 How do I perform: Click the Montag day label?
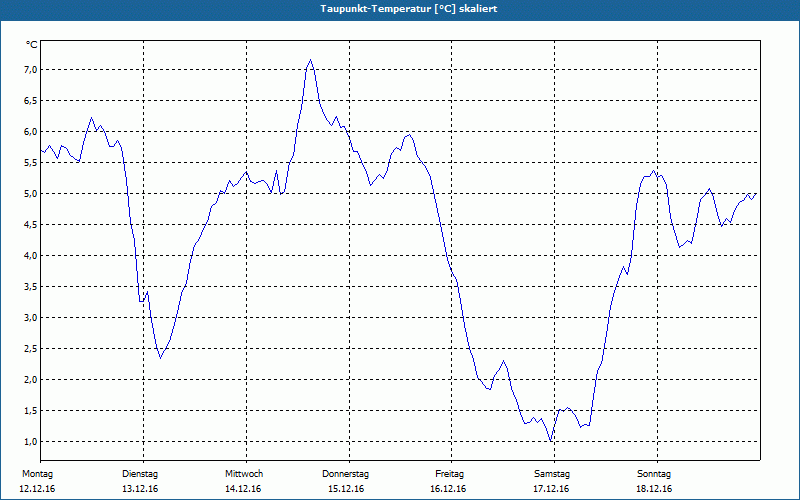[37, 474]
